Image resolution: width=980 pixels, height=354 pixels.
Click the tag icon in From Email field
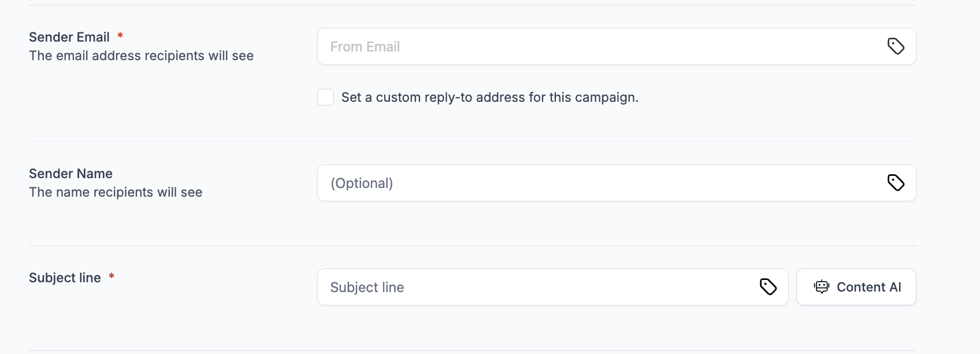(x=896, y=46)
